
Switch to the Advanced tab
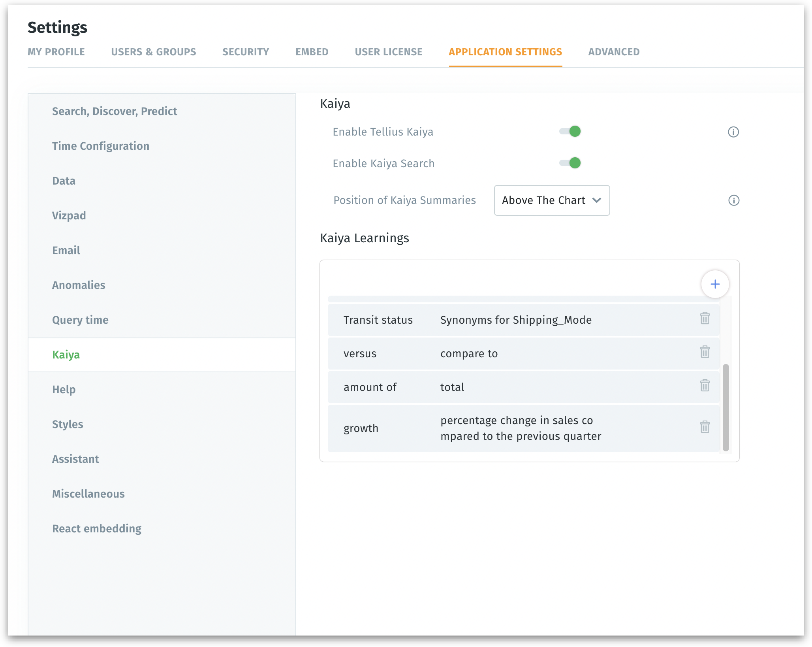[x=614, y=52]
